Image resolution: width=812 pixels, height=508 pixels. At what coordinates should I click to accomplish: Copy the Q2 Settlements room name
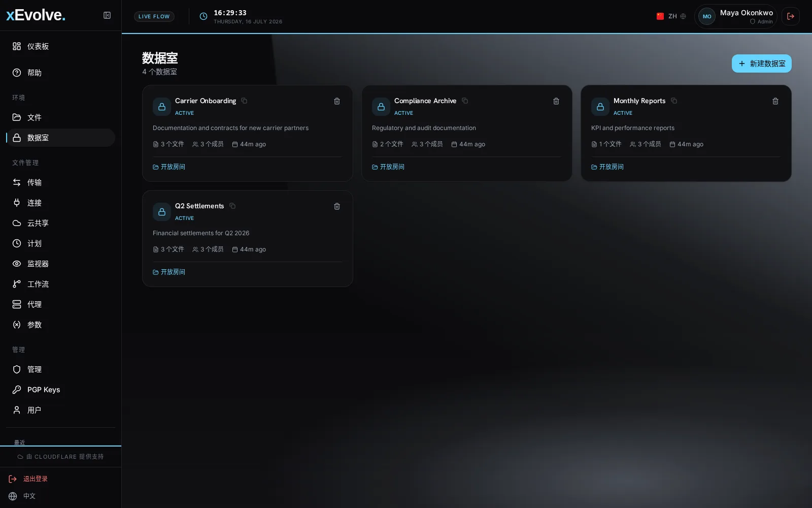point(232,206)
